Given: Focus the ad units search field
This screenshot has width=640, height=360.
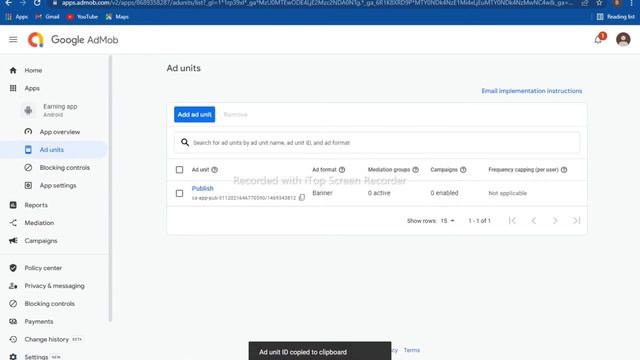Looking at the screenshot, I should (377, 142).
